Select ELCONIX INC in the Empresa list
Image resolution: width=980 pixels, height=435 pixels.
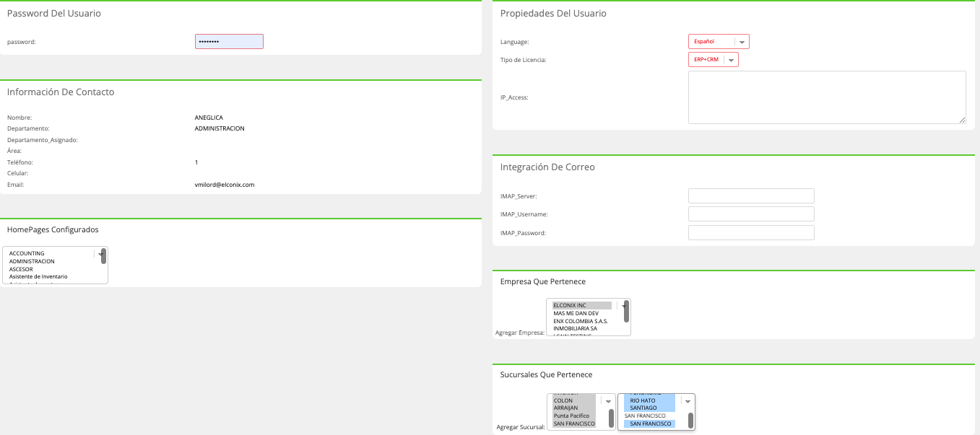coord(582,305)
